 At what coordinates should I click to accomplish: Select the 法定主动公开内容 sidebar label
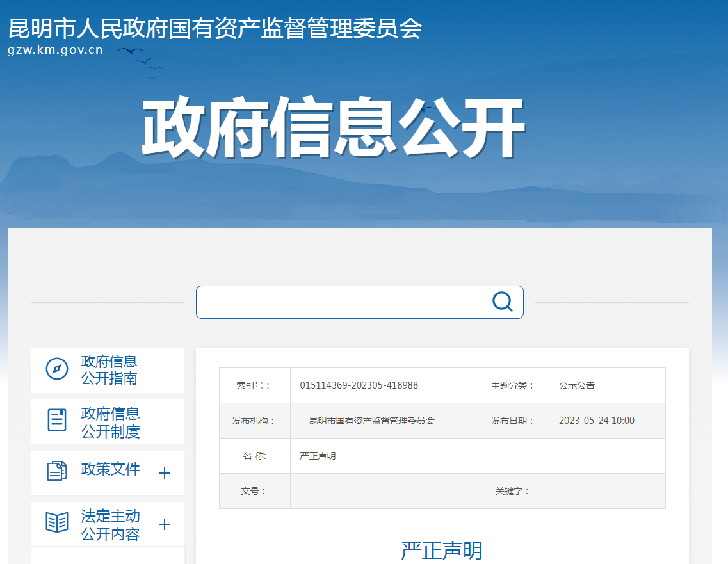click(x=110, y=524)
